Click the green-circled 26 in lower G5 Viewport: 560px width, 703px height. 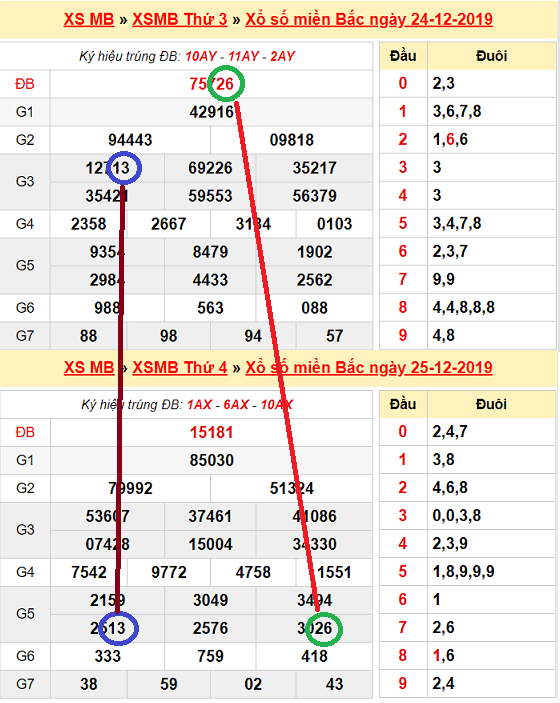(x=324, y=629)
